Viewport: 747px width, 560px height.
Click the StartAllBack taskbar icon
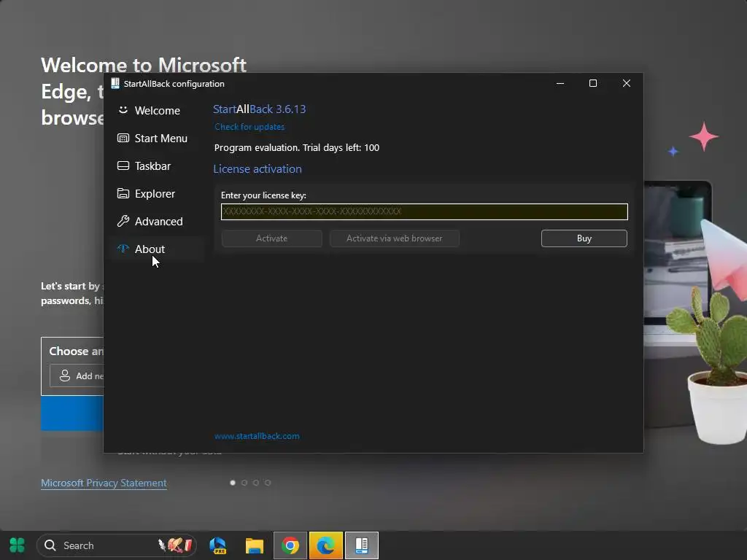point(362,545)
